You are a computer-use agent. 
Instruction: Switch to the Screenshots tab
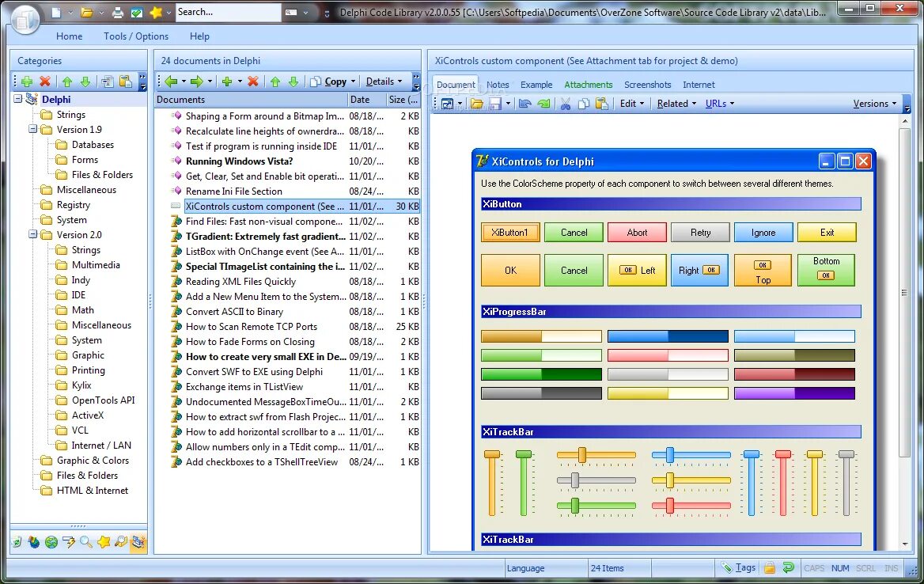tap(648, 85)
